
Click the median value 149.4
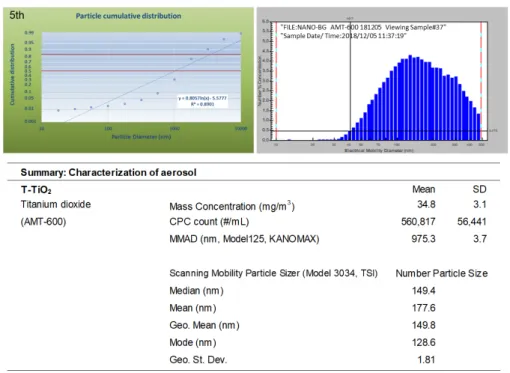point(424,291)
